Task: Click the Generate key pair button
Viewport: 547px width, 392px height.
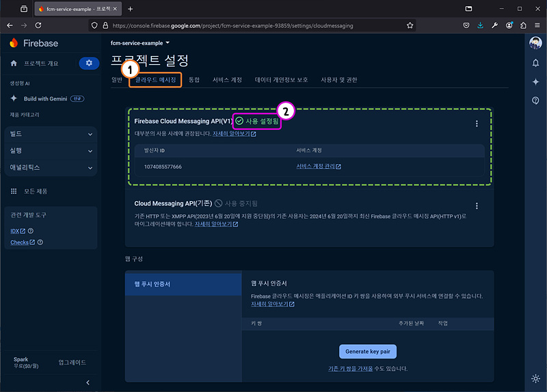Action: [368, 352]
